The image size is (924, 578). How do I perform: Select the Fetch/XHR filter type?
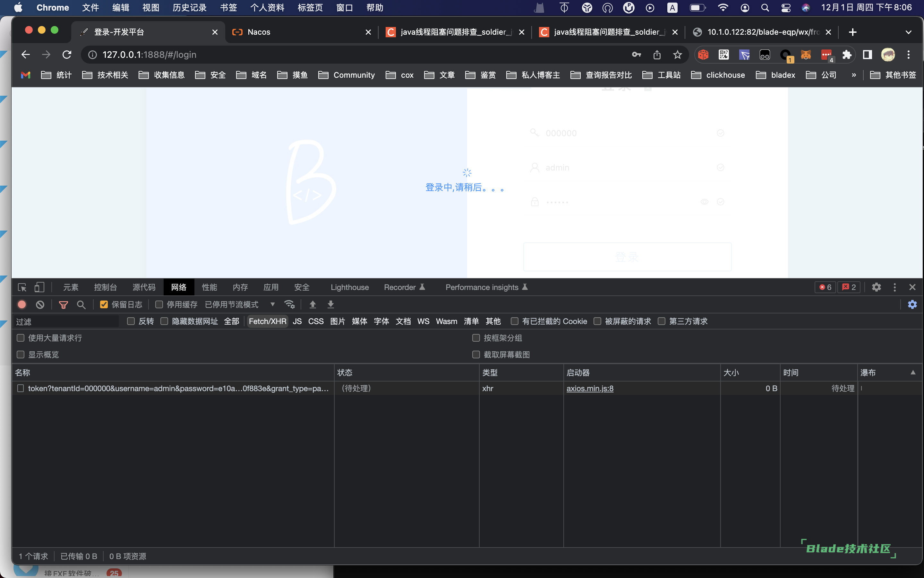268,321
